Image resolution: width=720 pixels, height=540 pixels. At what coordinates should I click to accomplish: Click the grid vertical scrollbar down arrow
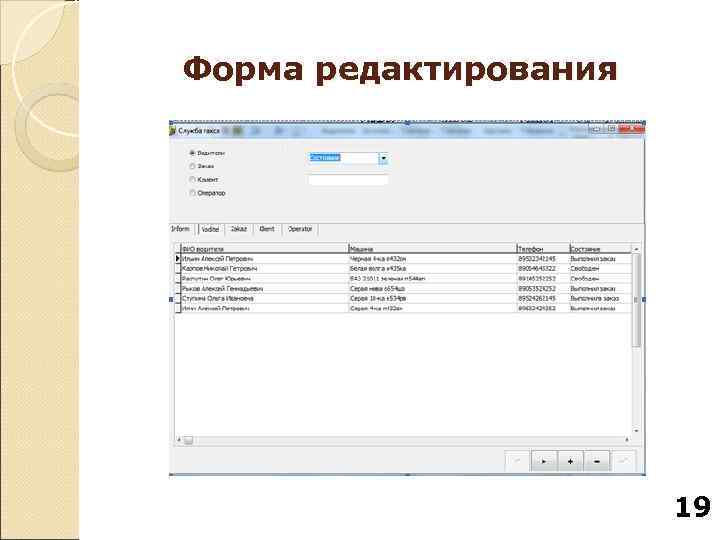point(636,431)
